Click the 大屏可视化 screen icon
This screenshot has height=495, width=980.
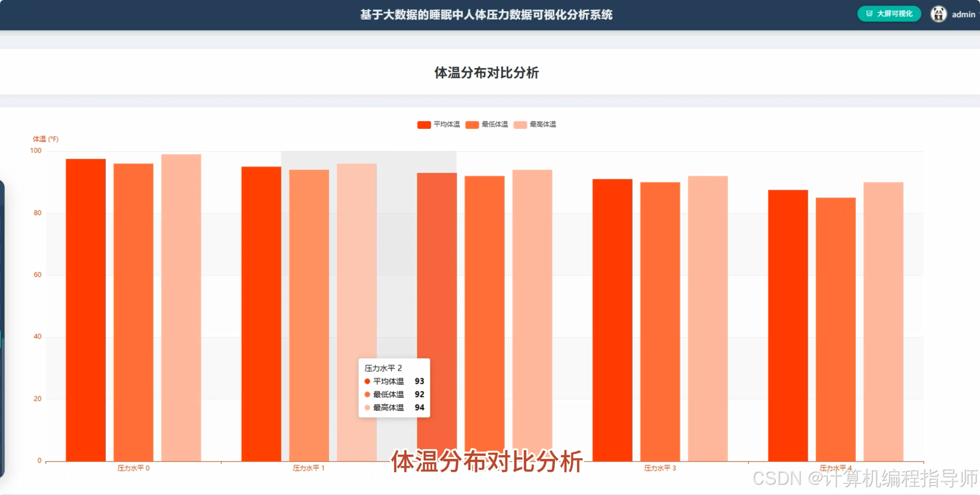(x=869, y=14)
